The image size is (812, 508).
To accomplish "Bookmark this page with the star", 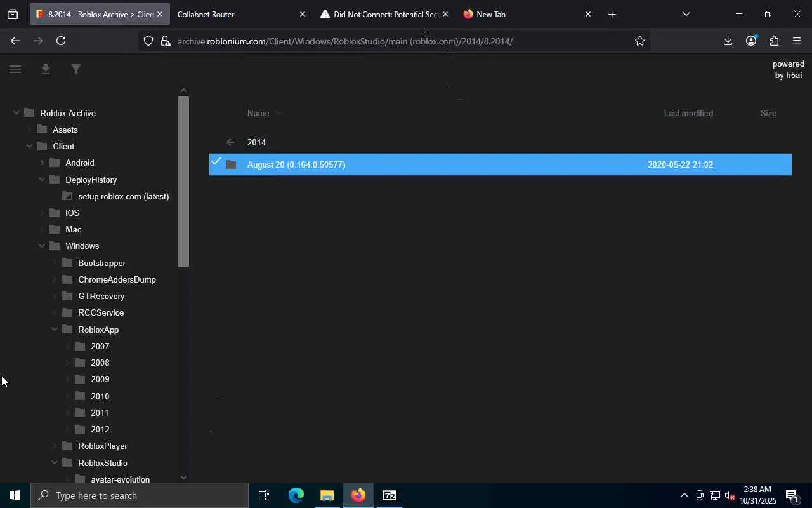I will point(639,41).
